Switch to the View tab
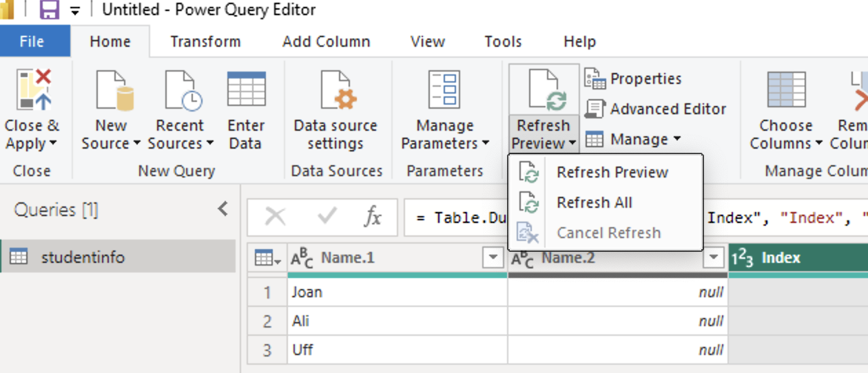The width and height of the screenshot is (868, 373). pyautogui.click(x=427, y=41)
